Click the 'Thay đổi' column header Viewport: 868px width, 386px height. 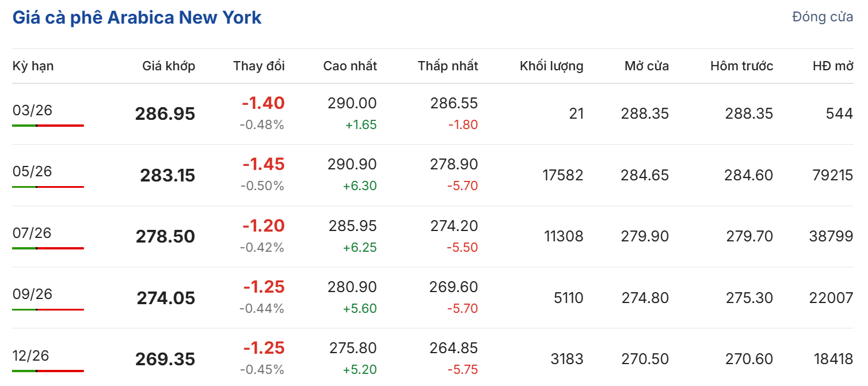[259, 66]
